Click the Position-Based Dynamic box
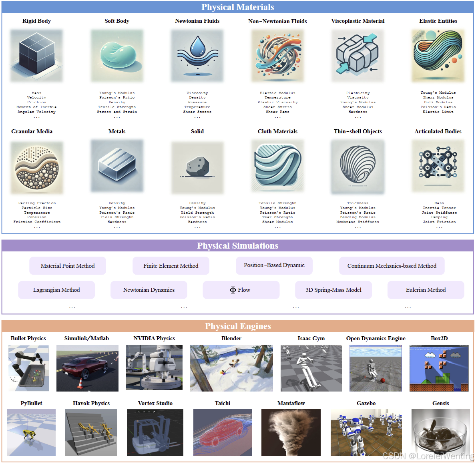Viewport: 476px width, 464px height. click(x=274, y=265)
